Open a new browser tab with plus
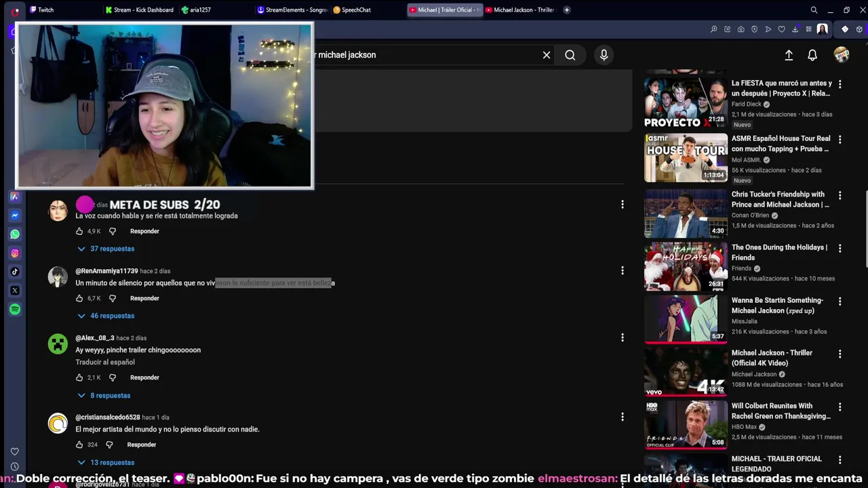Viewport: 868px width, 488px height. tap(567, 10)
